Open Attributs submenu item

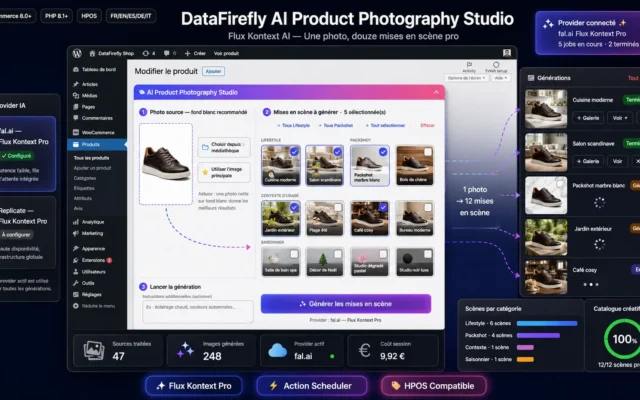82,198
